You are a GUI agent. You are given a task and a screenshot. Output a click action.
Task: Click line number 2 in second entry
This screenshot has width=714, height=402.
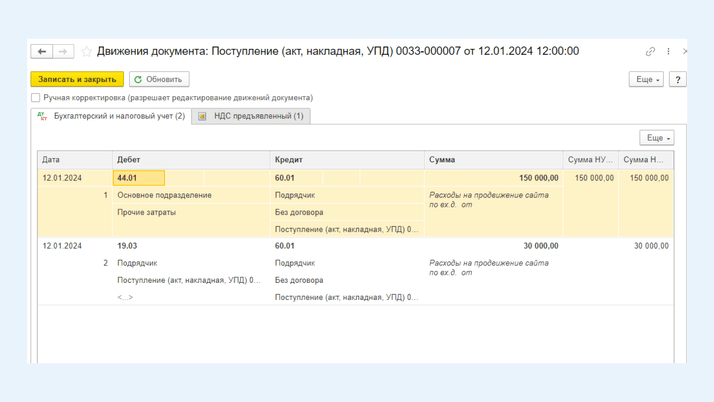pos(106,263)
